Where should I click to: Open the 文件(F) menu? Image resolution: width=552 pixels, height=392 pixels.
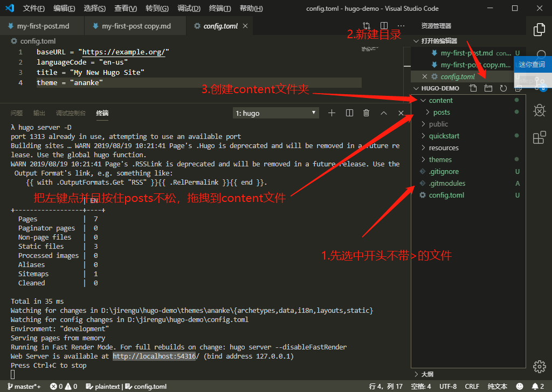point(34,8)
